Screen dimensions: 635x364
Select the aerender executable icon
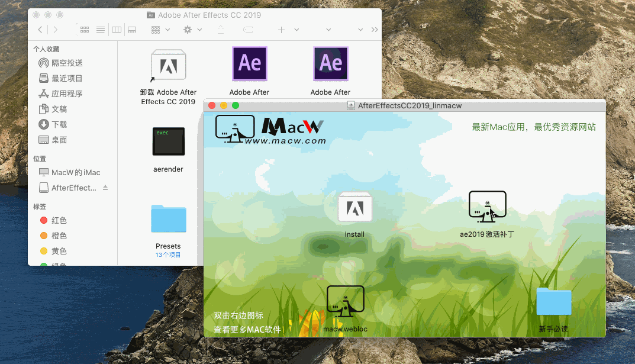pyautogui.click(x=168, y=141)
